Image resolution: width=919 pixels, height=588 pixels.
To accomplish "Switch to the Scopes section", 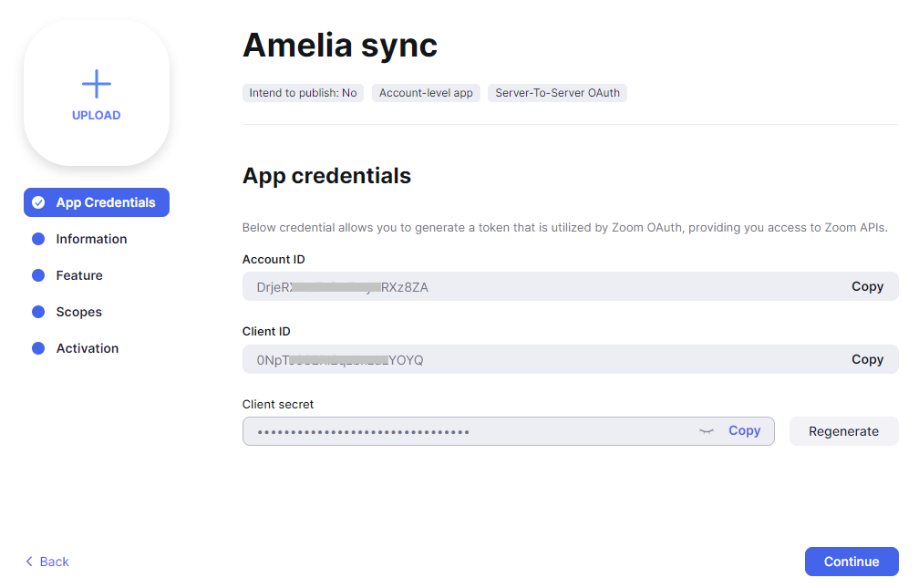I will [79, 312].
